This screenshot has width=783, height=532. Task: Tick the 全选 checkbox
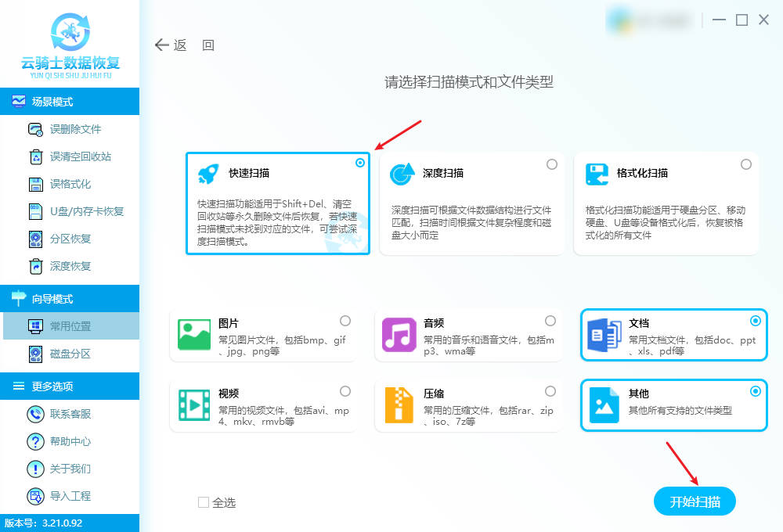click(204, 502)
